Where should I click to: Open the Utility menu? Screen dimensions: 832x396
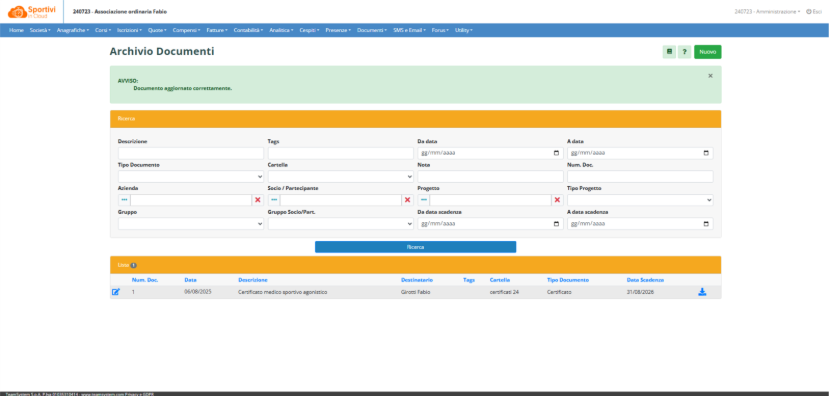[x=464, y=30]
